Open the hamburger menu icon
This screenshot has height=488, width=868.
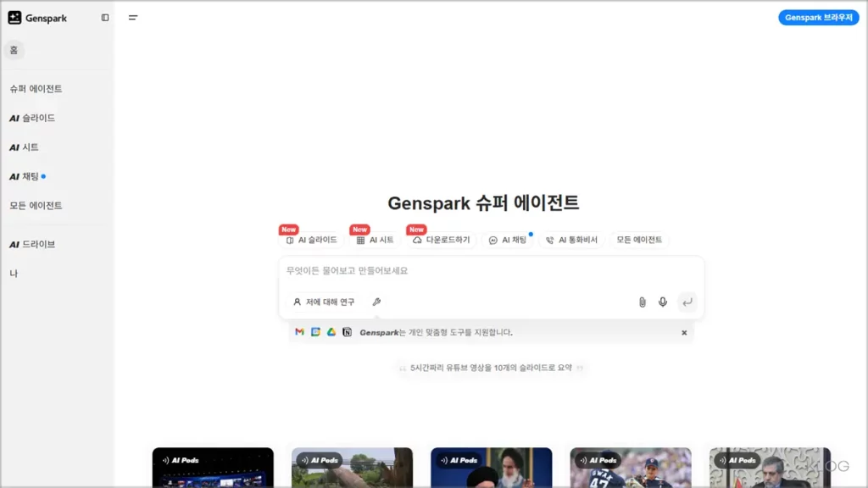(133, 18)
